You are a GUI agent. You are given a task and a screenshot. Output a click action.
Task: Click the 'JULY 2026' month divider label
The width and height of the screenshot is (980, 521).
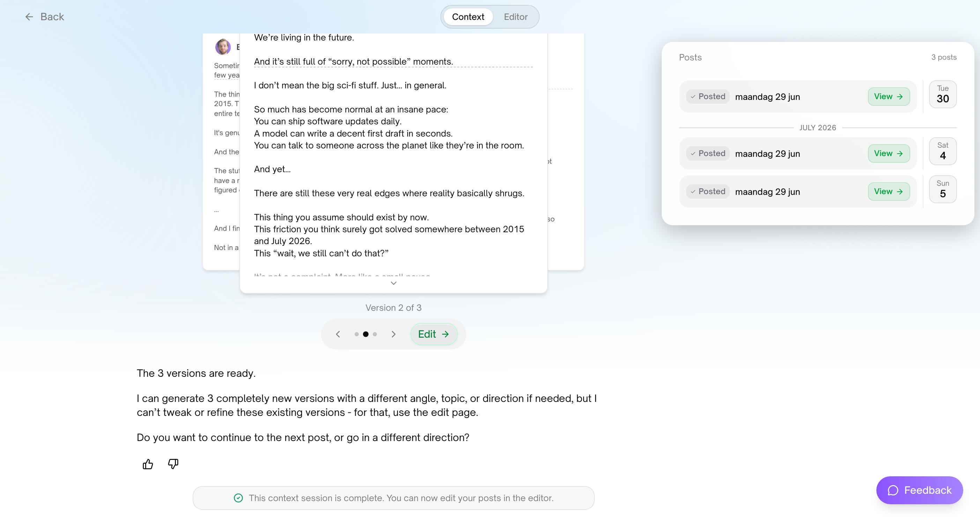tap(818, 127)
